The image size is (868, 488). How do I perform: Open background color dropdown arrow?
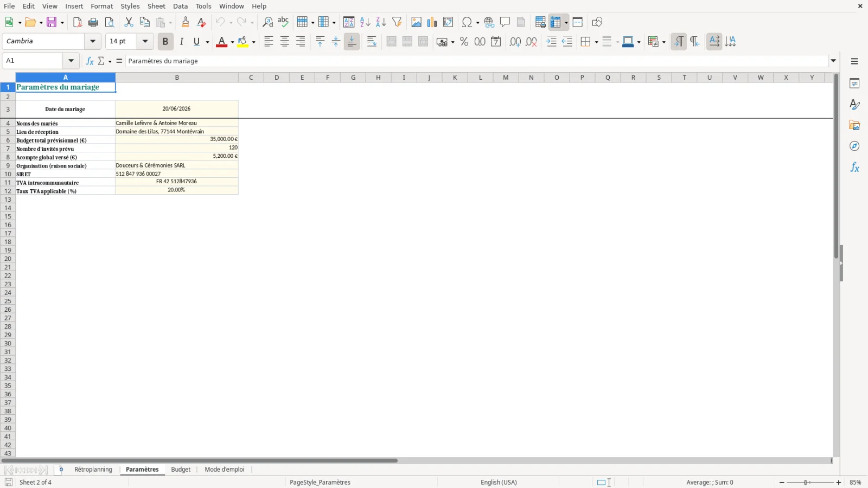[x=253, y=42]
